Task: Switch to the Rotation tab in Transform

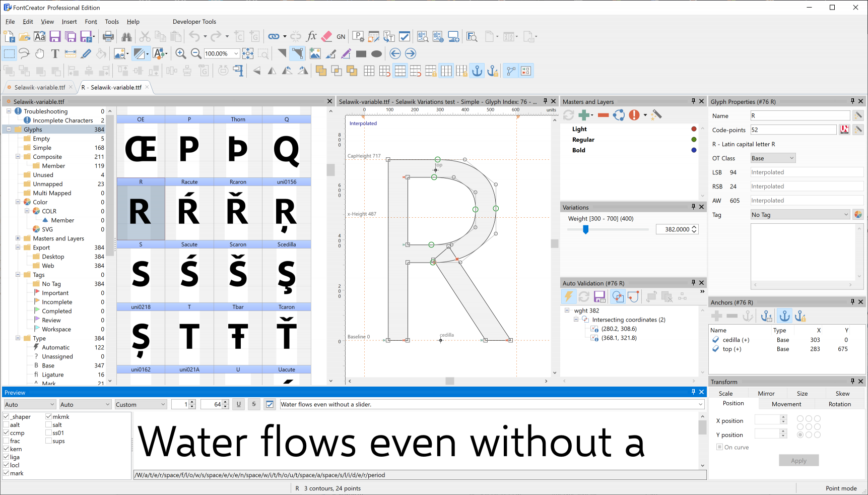Action: 839,404
